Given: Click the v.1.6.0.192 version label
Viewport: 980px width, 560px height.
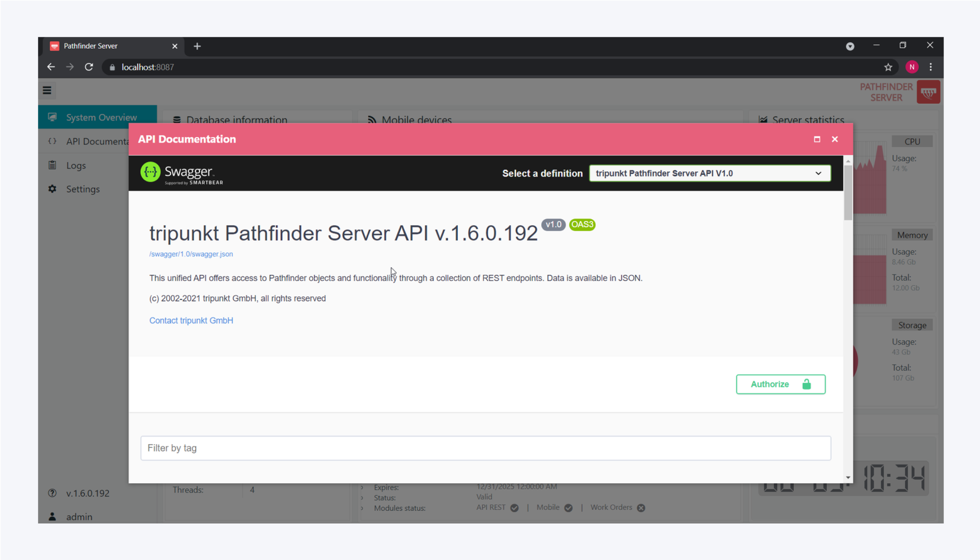Looking at the screenshot, I should point(88,493).
